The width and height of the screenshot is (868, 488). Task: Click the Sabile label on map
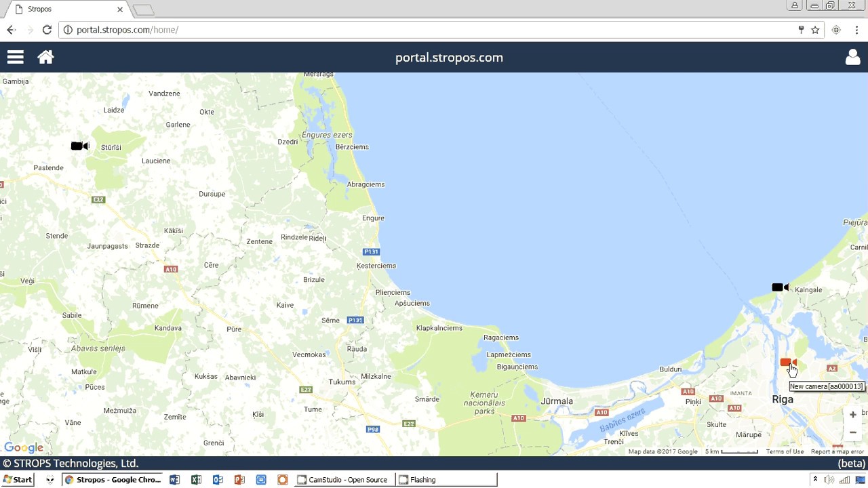tap(72, 315)
